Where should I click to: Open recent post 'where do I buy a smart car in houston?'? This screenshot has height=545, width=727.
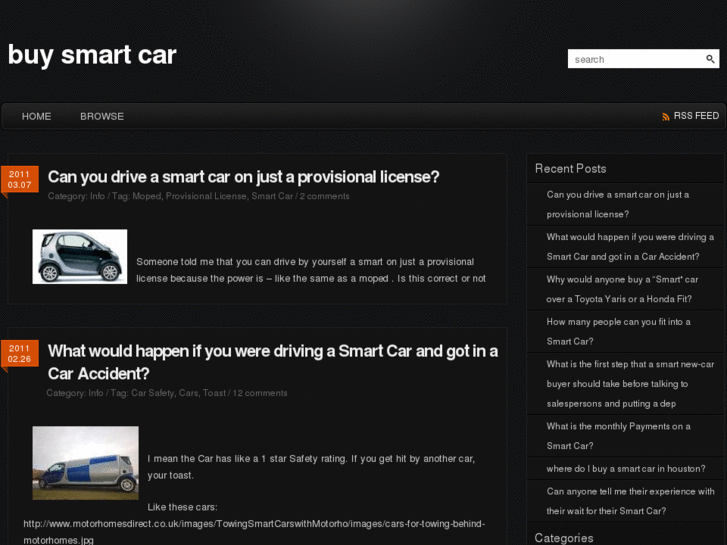(x=626, y=469)
